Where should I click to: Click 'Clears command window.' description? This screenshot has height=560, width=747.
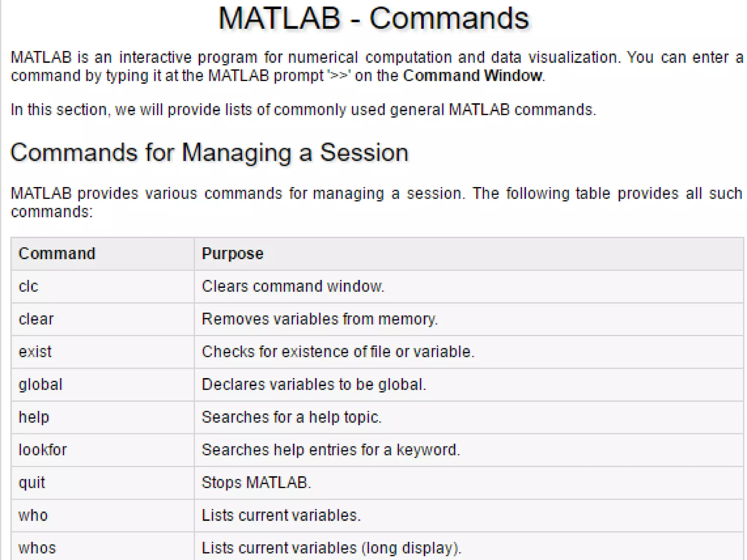click(293, 286)
